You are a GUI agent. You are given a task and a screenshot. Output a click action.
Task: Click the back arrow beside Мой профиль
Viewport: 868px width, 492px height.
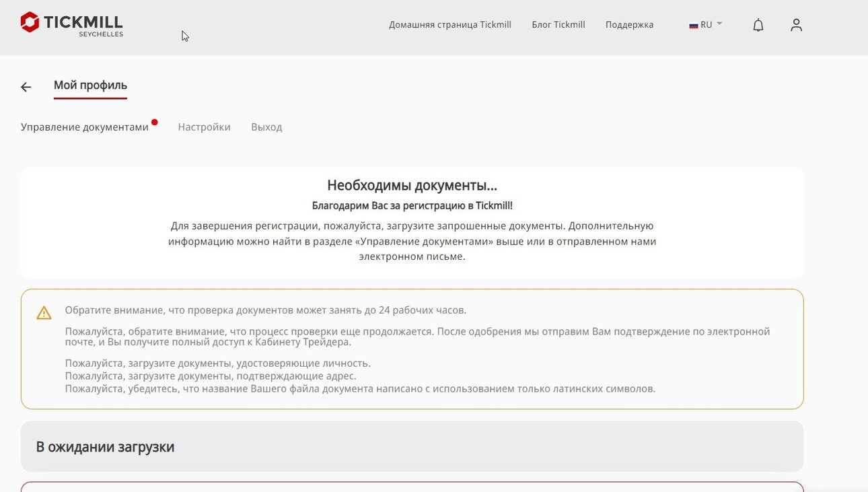[26, 87]
